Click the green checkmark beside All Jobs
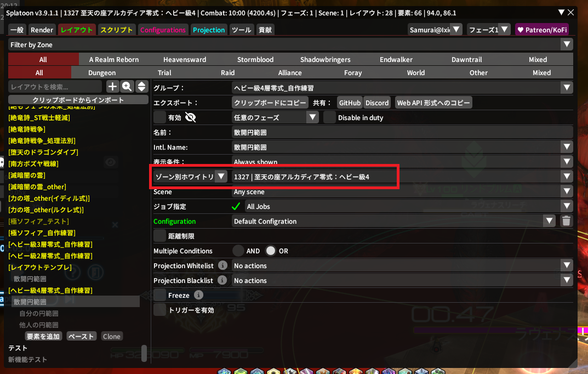Viewport: 588px width, 374px height. point(236,207)
